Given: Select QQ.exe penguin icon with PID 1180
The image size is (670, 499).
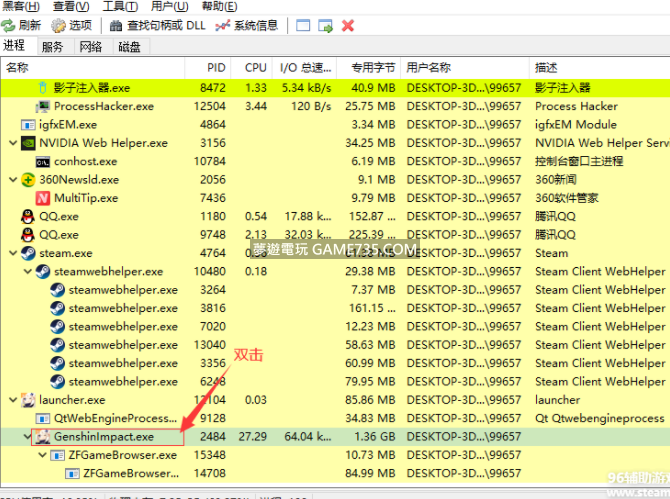Looking at the screenshot, I should (x=28, y=217).
